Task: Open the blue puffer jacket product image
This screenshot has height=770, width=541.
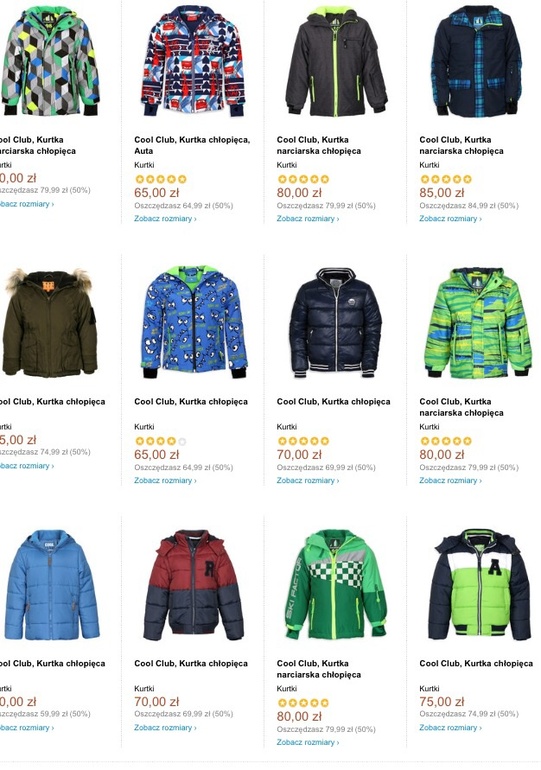Action: [51, 584]
